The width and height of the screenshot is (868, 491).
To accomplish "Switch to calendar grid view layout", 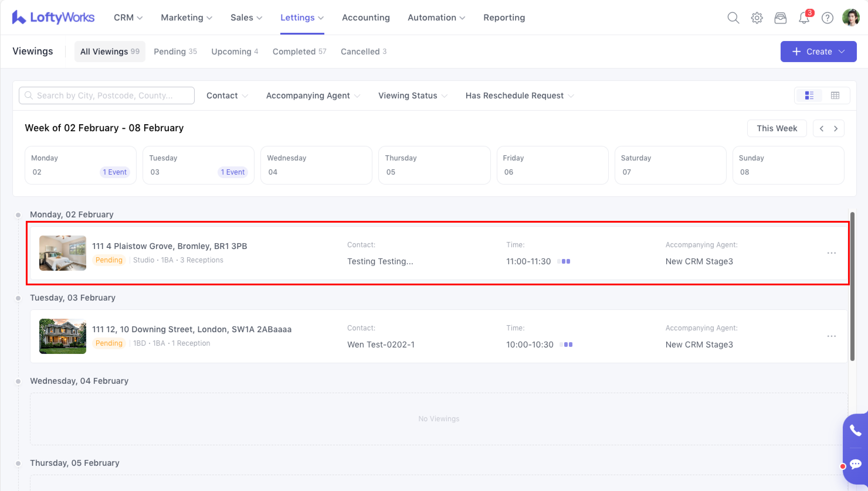I will (x=835, y=96).
